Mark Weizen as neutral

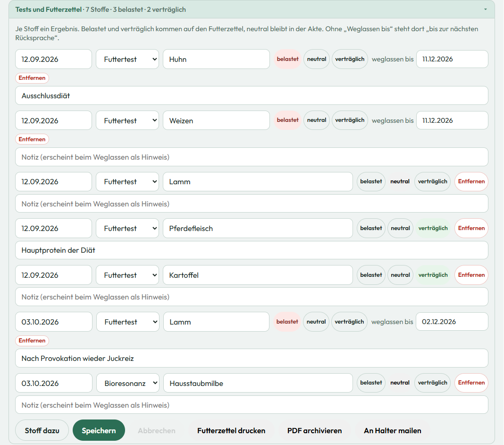pyautogui.click(x=317, y=120)
